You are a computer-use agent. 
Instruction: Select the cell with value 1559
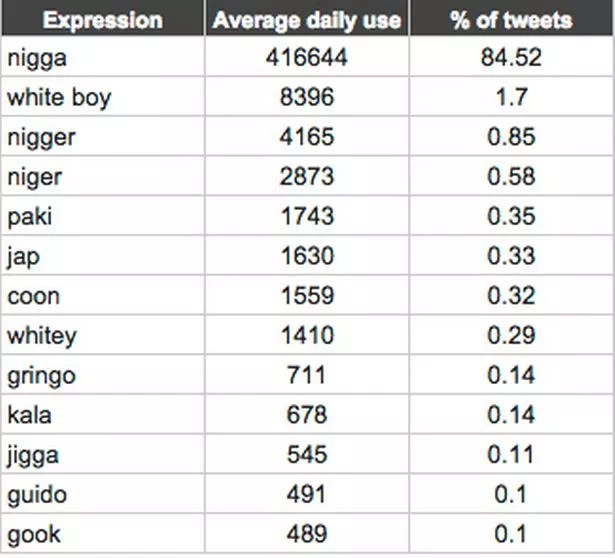click(x=307, y=295)
